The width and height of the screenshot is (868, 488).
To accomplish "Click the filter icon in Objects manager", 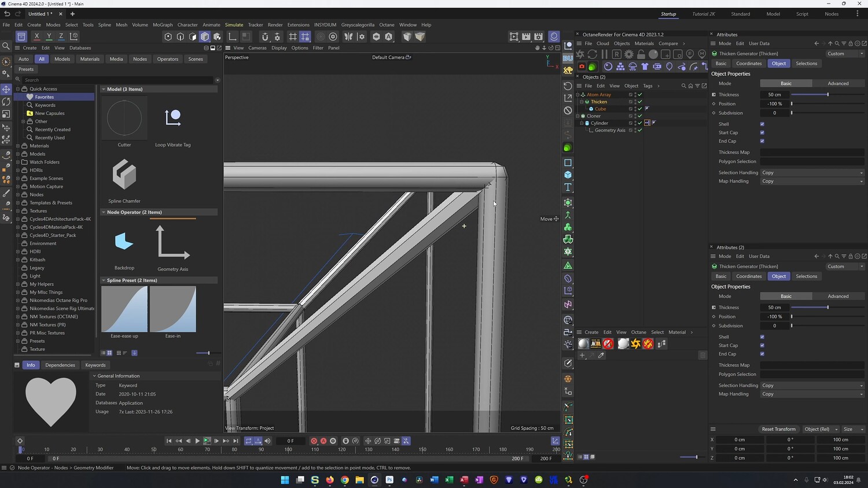I will pos(697,86).
